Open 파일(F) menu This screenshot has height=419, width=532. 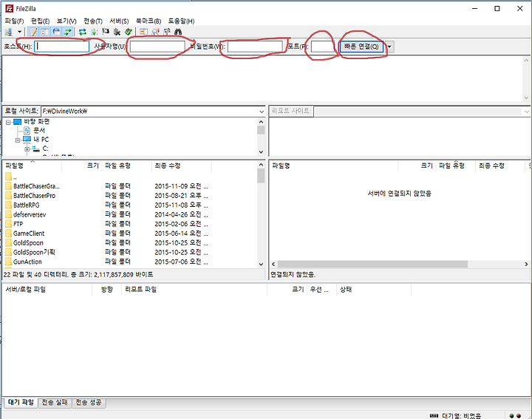(14, 21)
